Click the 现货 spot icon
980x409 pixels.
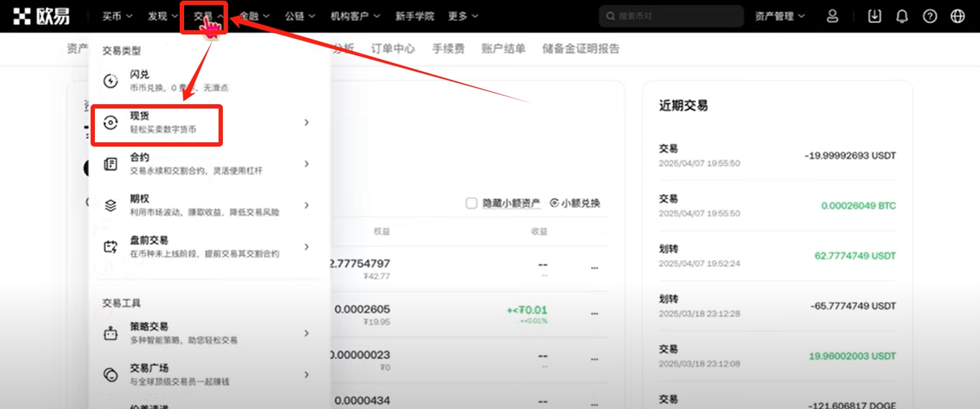point(110,123)
